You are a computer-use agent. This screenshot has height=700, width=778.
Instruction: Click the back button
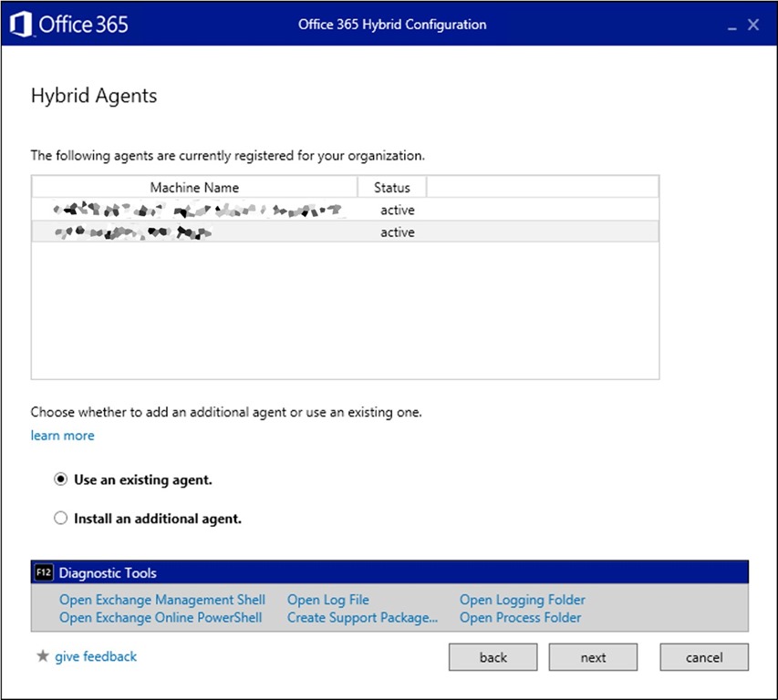pos(493,657)
